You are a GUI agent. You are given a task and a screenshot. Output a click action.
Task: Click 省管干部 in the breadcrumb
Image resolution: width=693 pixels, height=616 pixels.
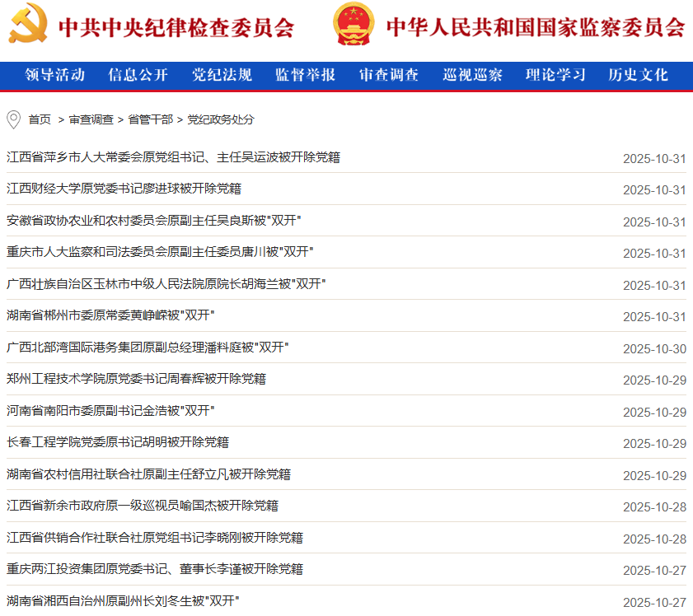pyautogui.click(x=150, y=119)
